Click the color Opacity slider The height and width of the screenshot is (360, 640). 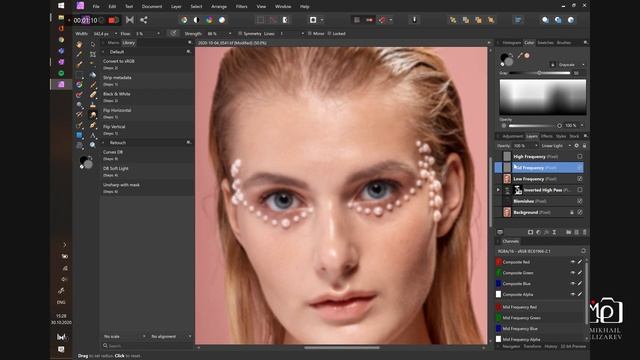(535, 126)
